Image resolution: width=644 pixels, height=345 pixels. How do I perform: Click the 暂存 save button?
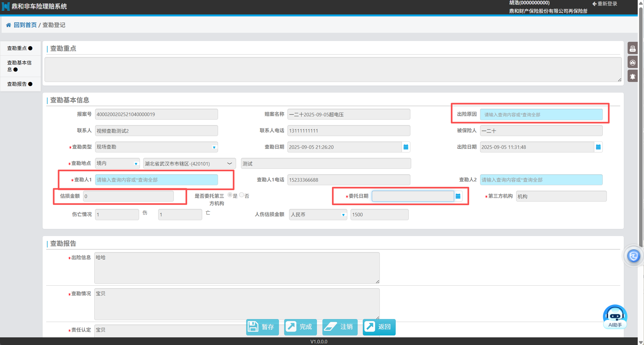click(262, 327)
